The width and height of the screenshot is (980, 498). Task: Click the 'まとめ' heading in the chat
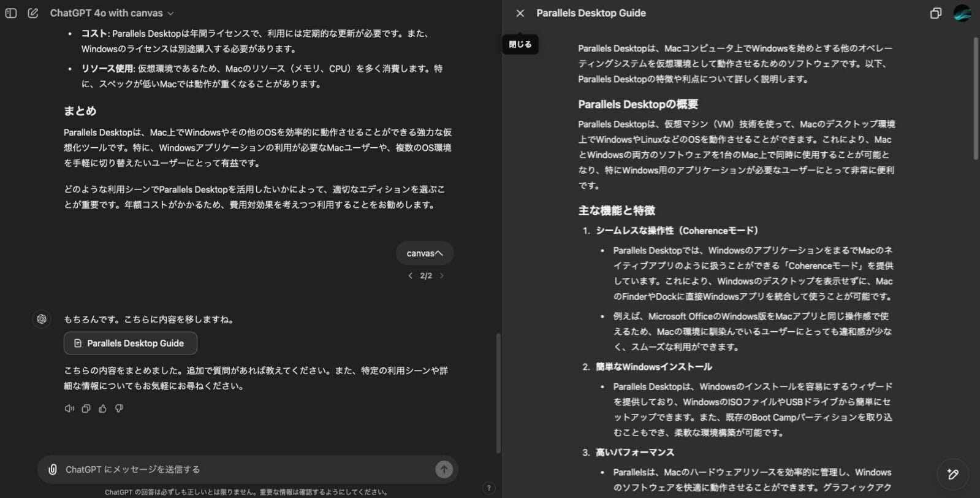(x=80, y=111)
